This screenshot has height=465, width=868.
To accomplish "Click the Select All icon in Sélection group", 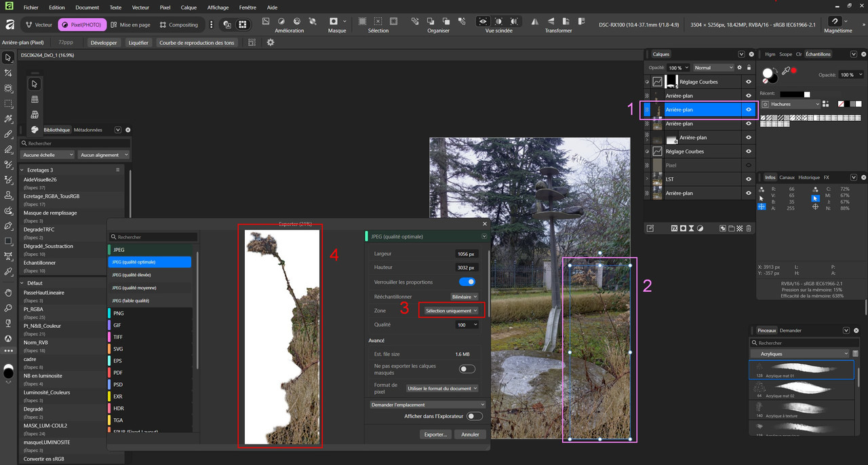I will tap(363, 22).
